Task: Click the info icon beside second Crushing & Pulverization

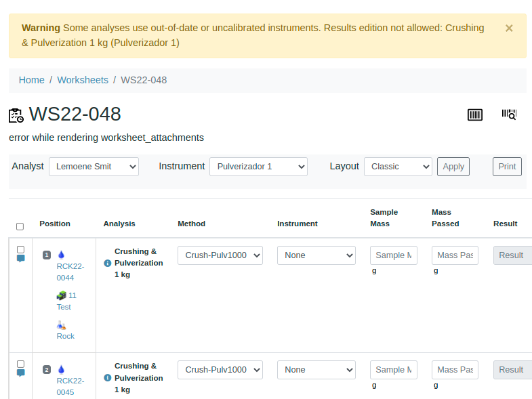Action: click(x=107, y=377)
